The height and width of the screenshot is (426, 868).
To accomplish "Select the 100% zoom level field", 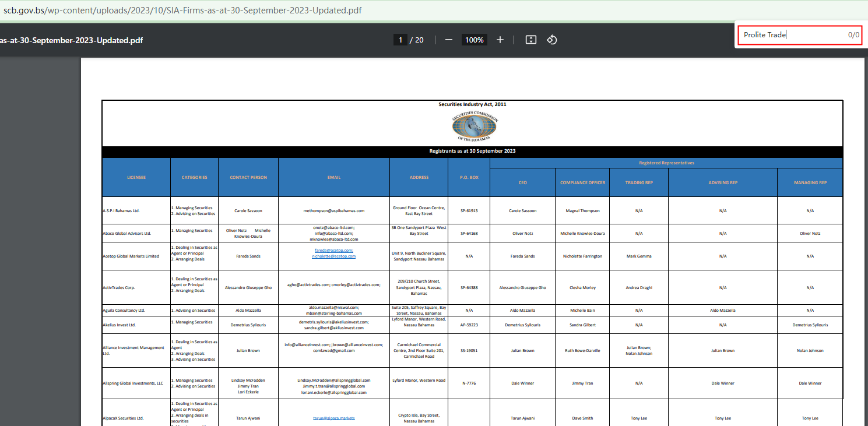I will [x=474, y=40].
